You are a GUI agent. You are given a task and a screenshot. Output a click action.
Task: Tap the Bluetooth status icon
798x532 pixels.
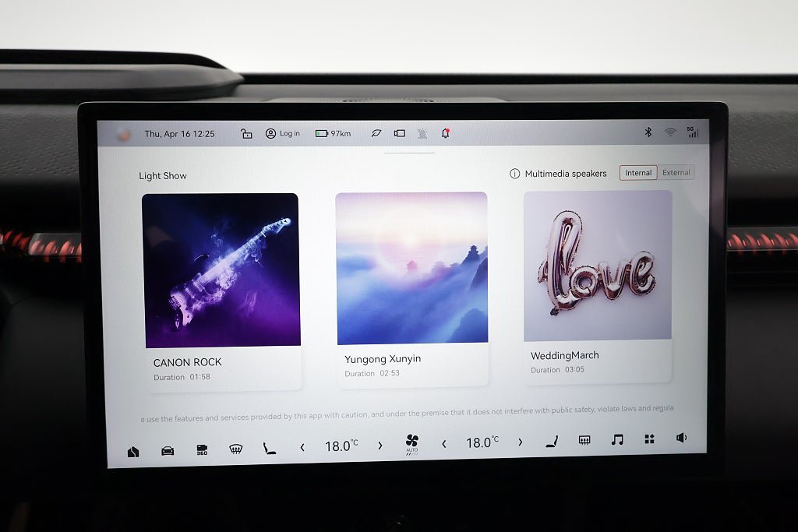point(648,132)
